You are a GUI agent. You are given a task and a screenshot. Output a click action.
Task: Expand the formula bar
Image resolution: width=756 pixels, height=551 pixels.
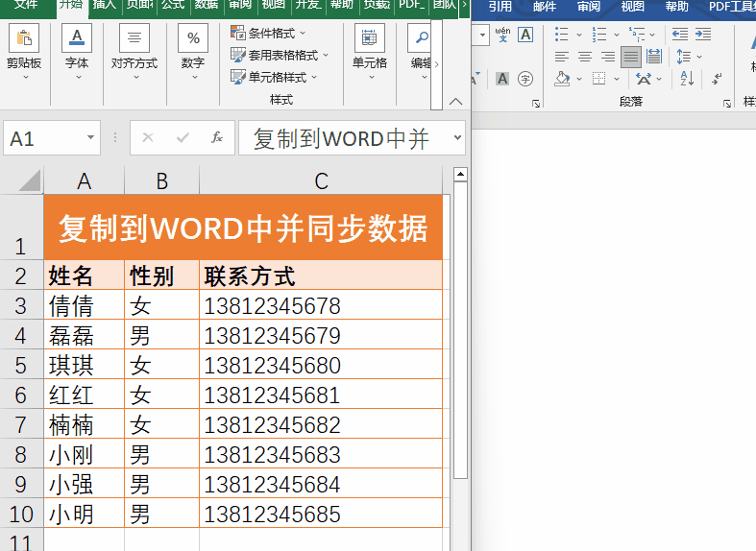(457, 138)
